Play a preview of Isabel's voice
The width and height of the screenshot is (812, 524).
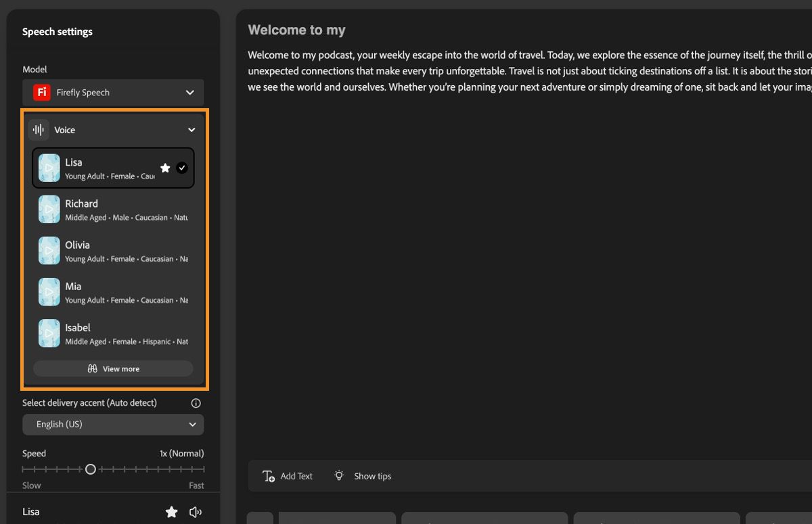(48, 333)
